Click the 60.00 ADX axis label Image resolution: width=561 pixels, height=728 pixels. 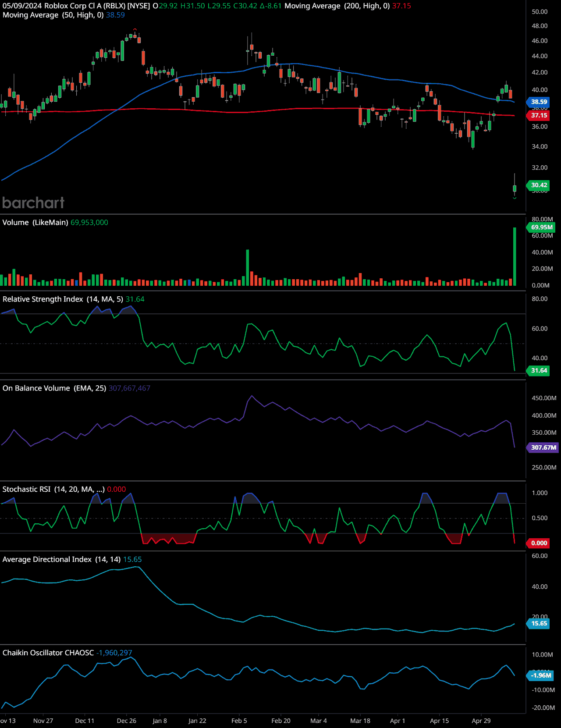coord(540,556)
